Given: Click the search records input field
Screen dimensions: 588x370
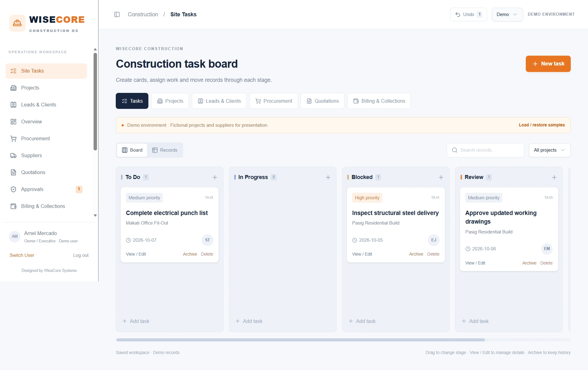Looking at the screenshot, I should pos(485,150).
